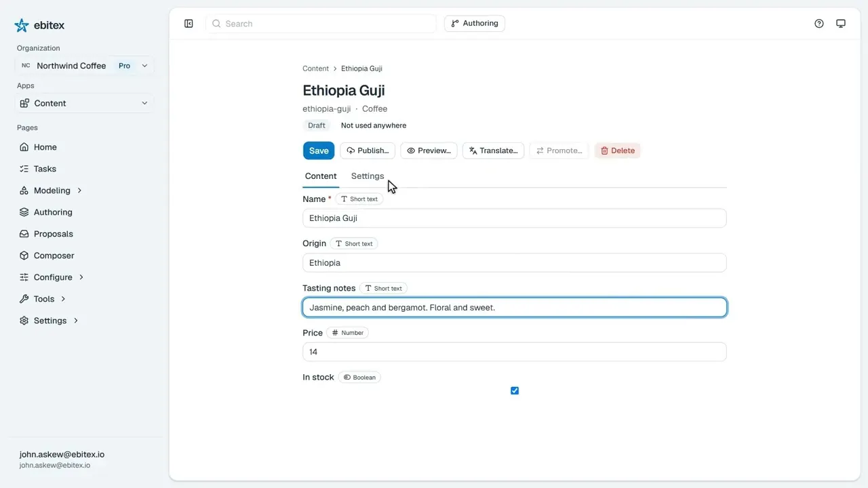The width and height of the screenshot is (868, 488).
Task: Click the Authoring branch button in top bar
Action: click(475, 24)
